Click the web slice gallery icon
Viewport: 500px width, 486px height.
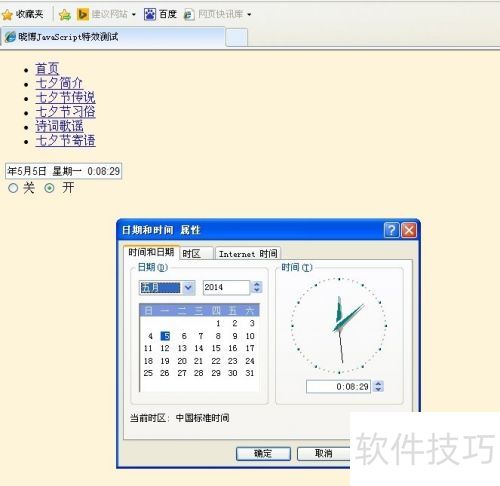pos(189,14)
